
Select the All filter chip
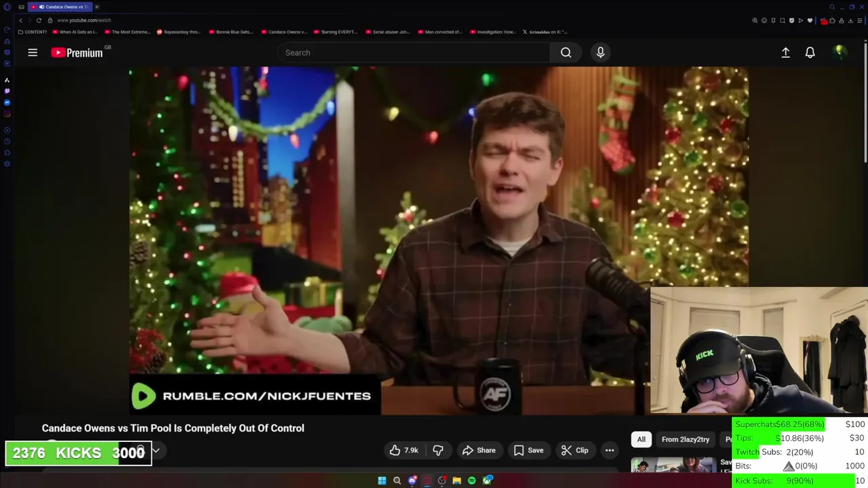[641, 439]
